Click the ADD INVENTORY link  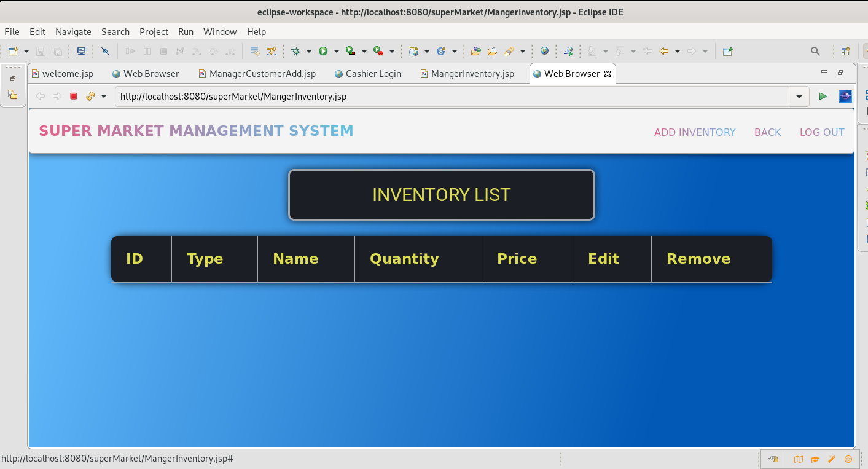(694, 132)
